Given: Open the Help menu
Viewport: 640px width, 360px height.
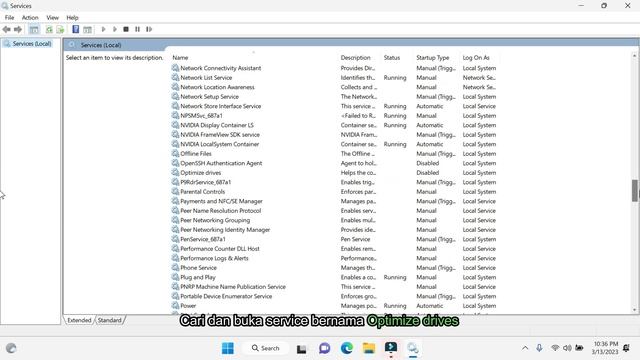Looking at the screenshot, I should [x=72, y=18].
